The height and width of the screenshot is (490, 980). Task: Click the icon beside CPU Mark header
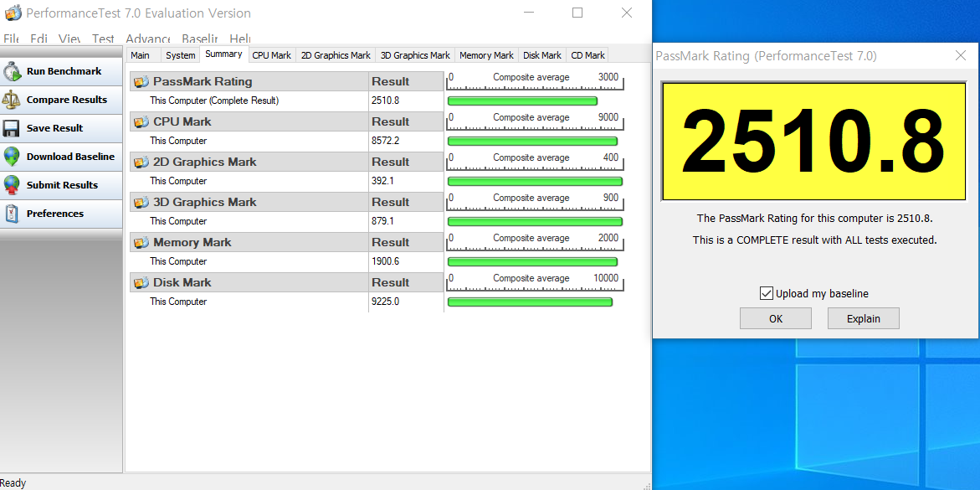(142, 121)
